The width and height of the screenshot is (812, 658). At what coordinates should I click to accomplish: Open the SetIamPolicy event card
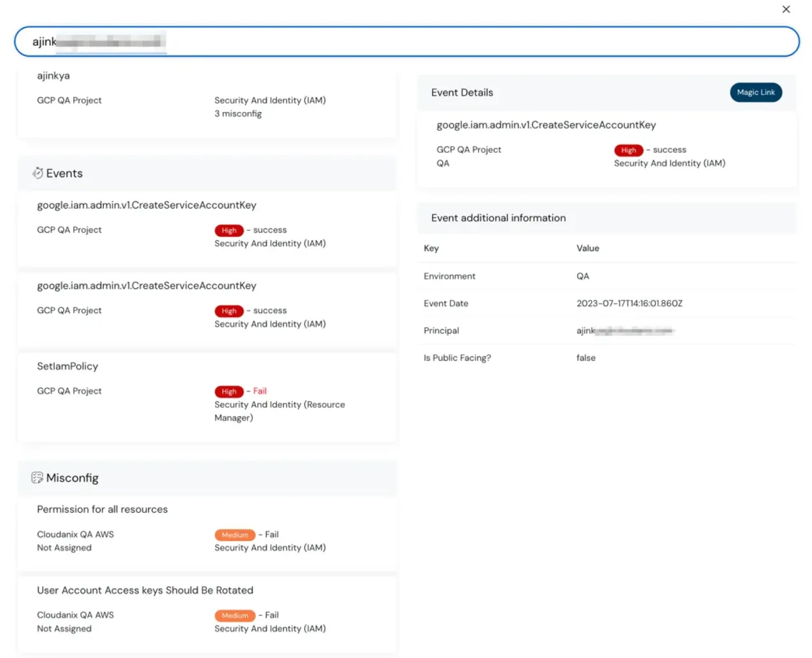pos(207,391)
